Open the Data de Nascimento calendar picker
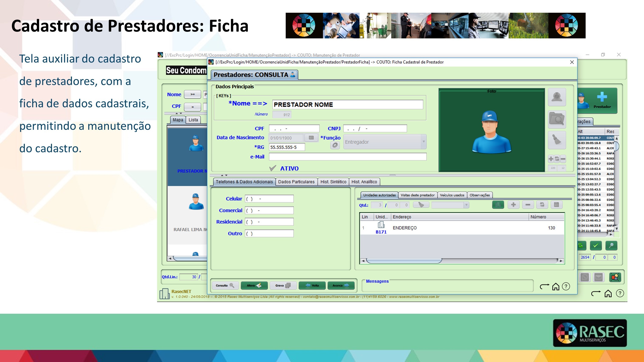The width and height of the screenshot is (644, 362). point(311,138)
